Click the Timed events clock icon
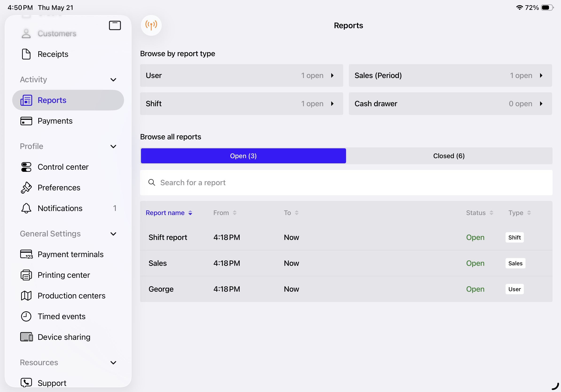 pyautogui.click(x=26, y=316)
